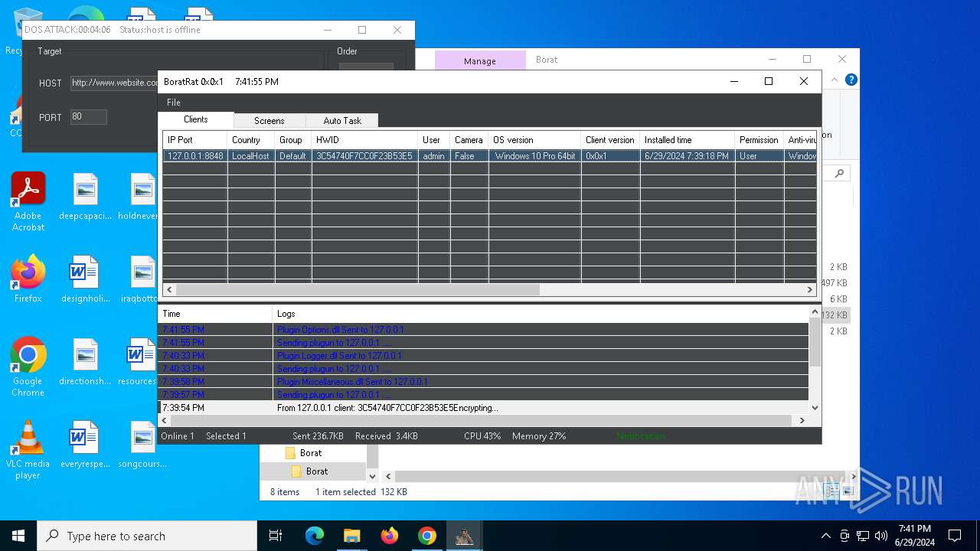
Task: Sort clients by Country column header
Action: 250,140
